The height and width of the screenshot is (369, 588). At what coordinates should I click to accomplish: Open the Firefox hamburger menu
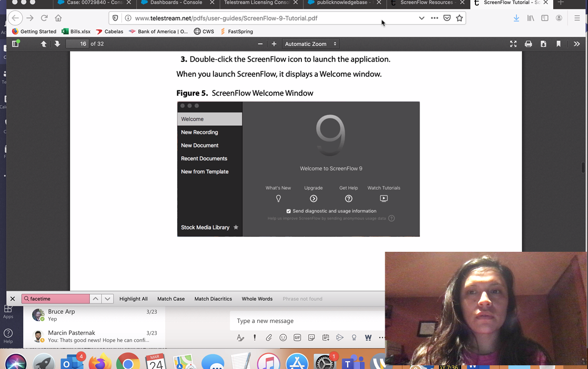[577, 18]
